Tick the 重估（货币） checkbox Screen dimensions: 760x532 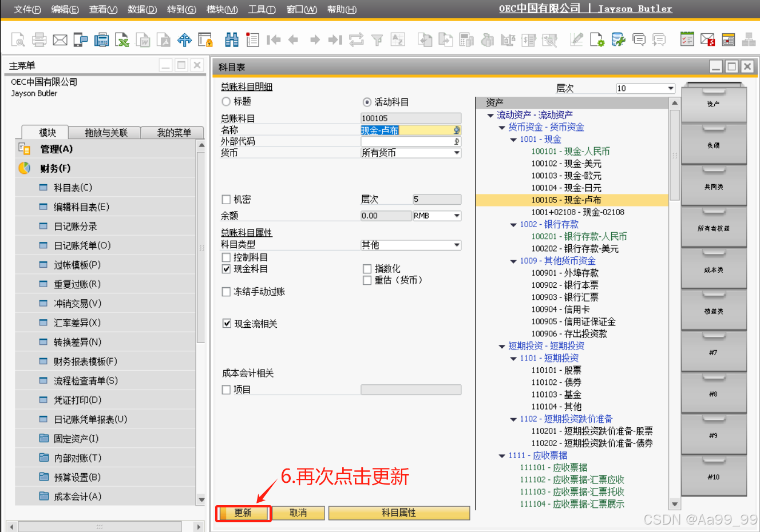click(367, 280)
